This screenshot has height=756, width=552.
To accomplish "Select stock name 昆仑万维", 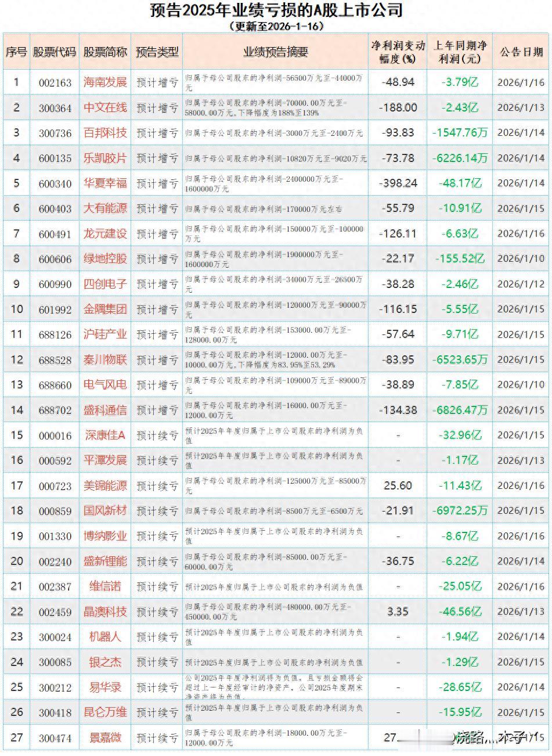I will point(105,712).
